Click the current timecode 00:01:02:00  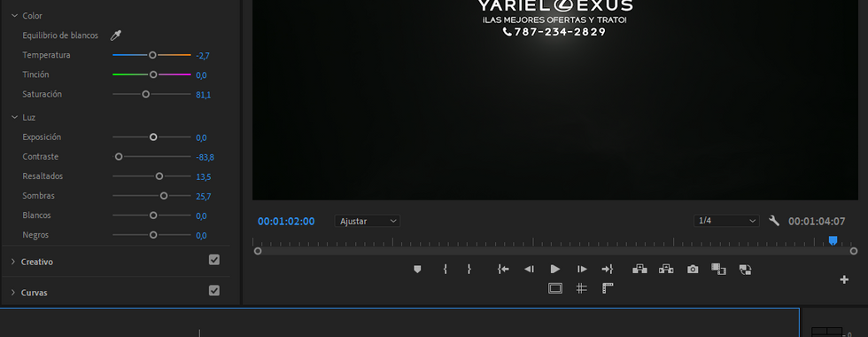pyautogui.click(x=286, y=221)
